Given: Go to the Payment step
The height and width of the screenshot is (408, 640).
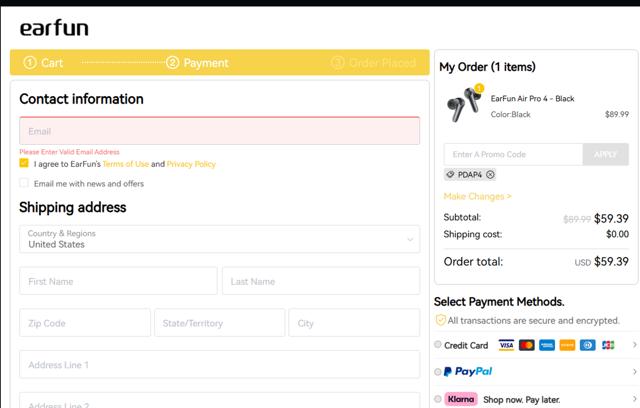Looking at the screenshot, I should tap(198, 63).
